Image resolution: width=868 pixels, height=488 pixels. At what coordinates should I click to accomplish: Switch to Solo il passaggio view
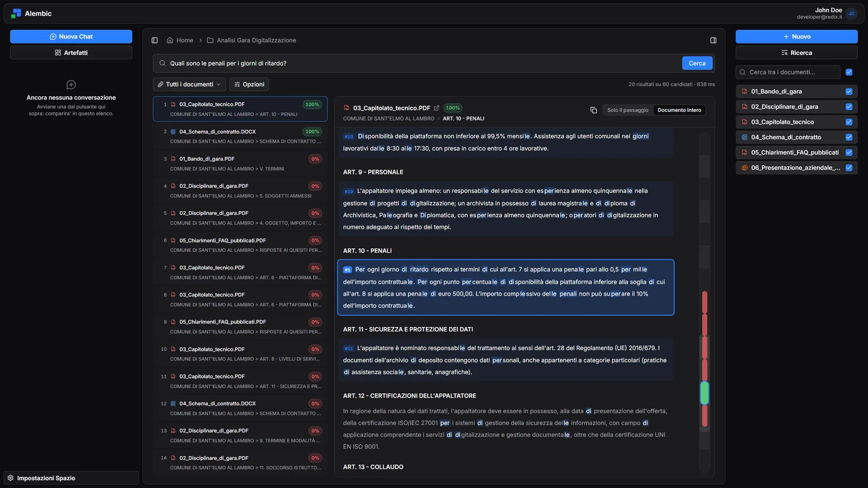click(628, 110)
